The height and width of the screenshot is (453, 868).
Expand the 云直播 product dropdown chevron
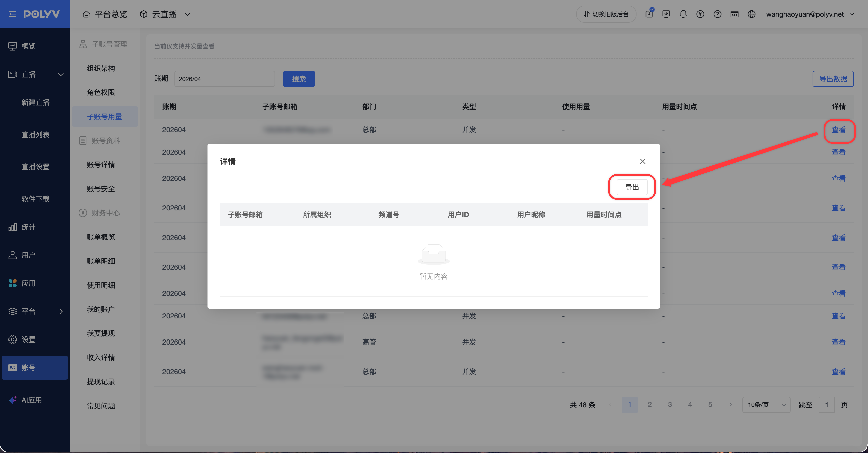click(188, 14)
